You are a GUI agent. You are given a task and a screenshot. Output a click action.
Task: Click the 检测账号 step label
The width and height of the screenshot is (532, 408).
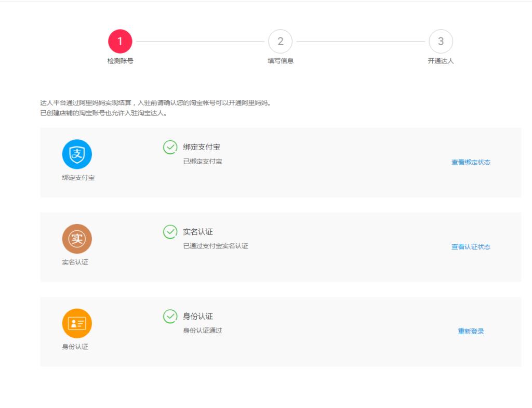pos(120,61)
